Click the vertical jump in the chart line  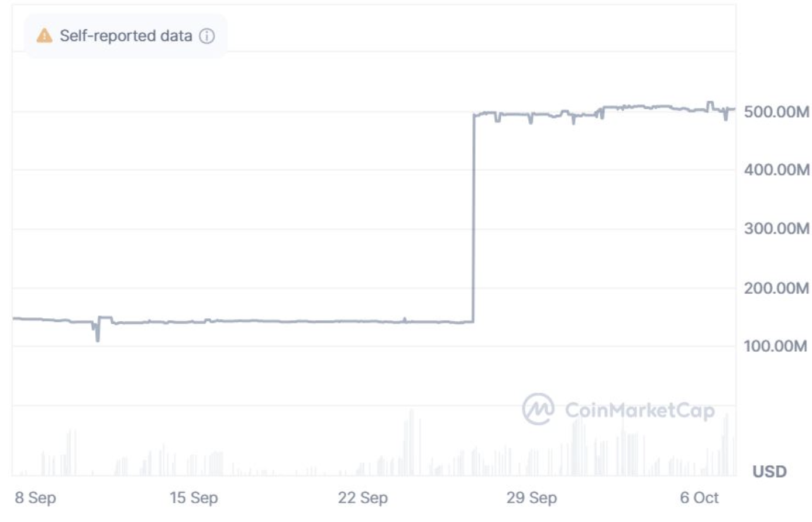pos(473,217)
